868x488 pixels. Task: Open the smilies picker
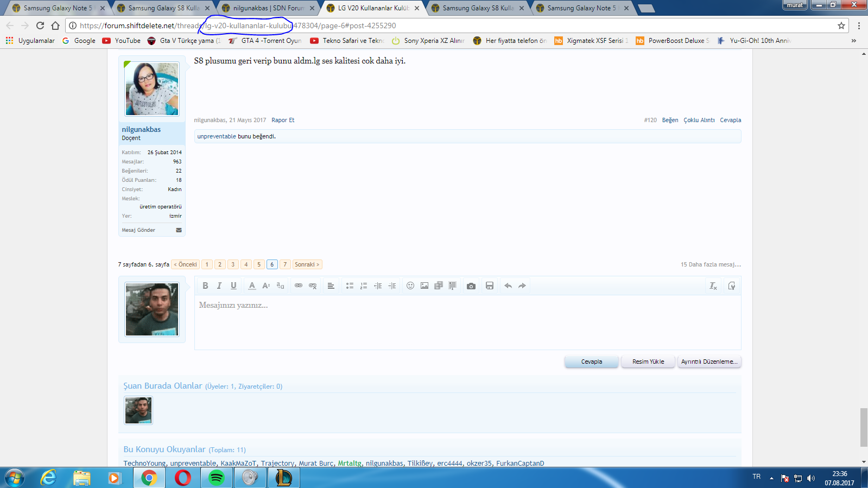(x=410, y=286)
